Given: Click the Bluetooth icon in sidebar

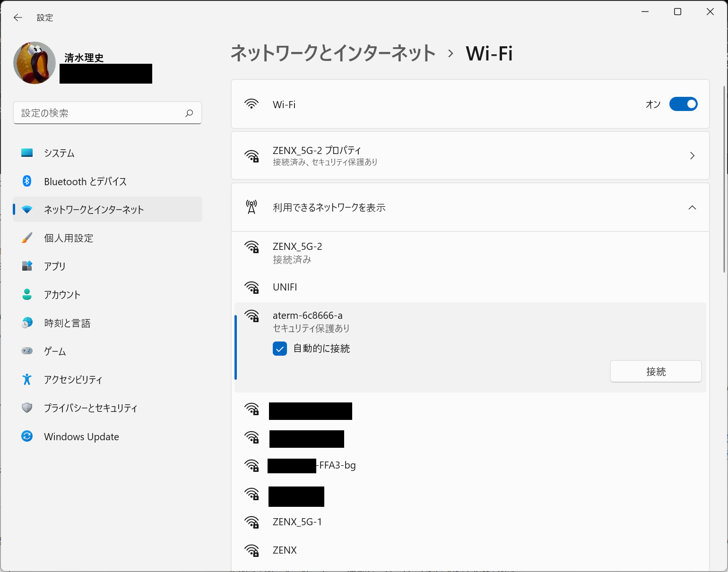Looking at the screenshot, I should click(x=27, y=181).
